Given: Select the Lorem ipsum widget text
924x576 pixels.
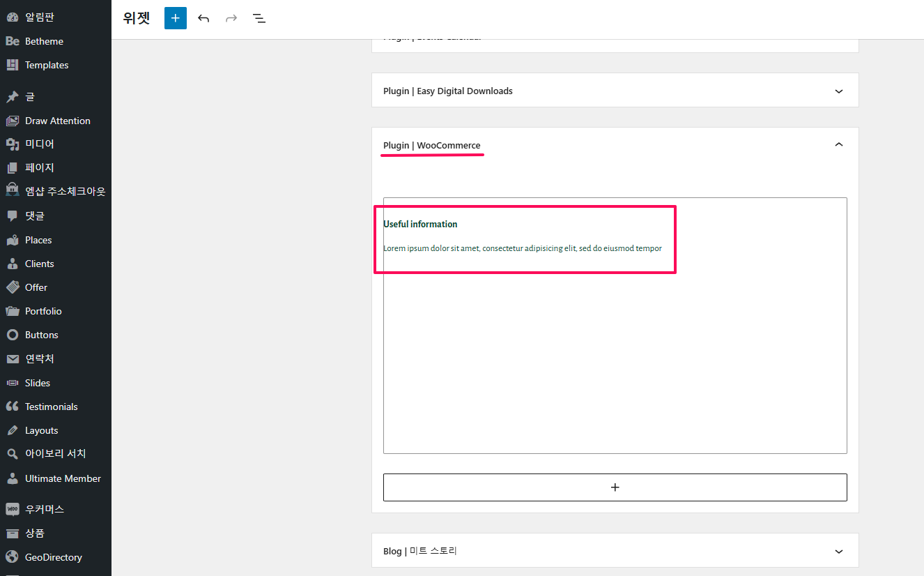Looking at the screenshot, I should [x=523, y=248].
